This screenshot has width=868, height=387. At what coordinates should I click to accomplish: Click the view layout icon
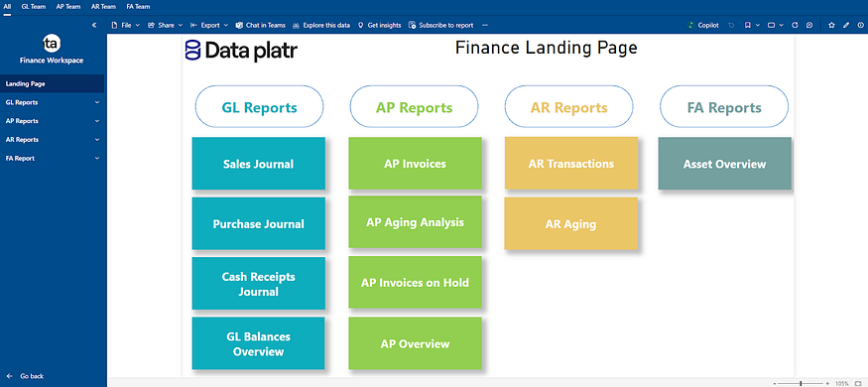[x=771, y=25]
